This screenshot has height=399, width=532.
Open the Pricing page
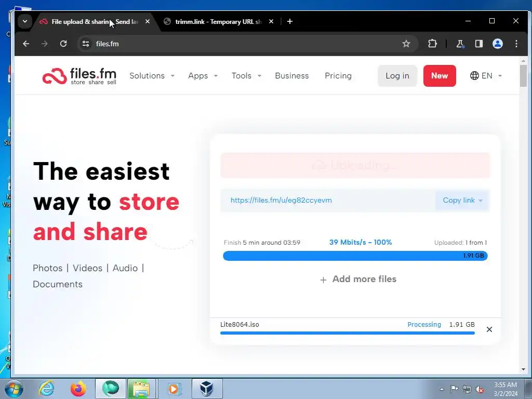coord(338,76)
